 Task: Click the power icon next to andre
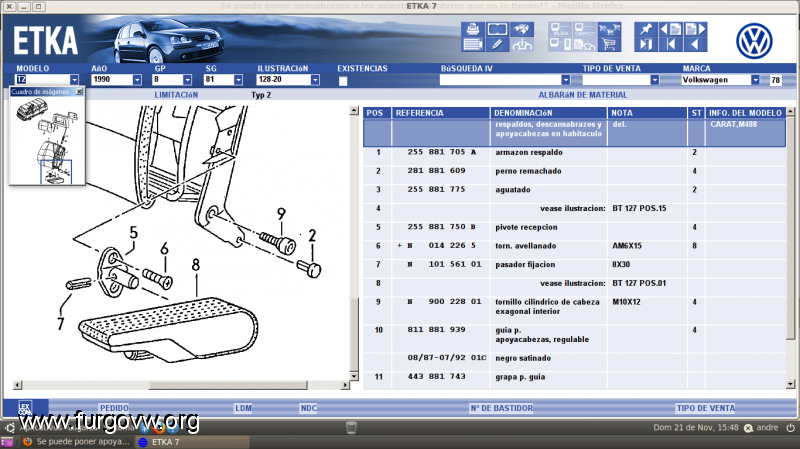(790, 428)
